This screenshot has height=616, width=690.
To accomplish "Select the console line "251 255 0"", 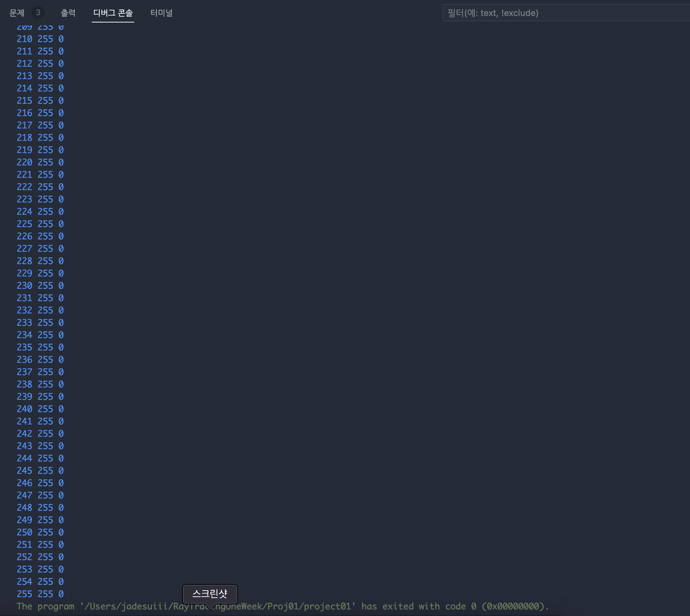I will 40,545.
